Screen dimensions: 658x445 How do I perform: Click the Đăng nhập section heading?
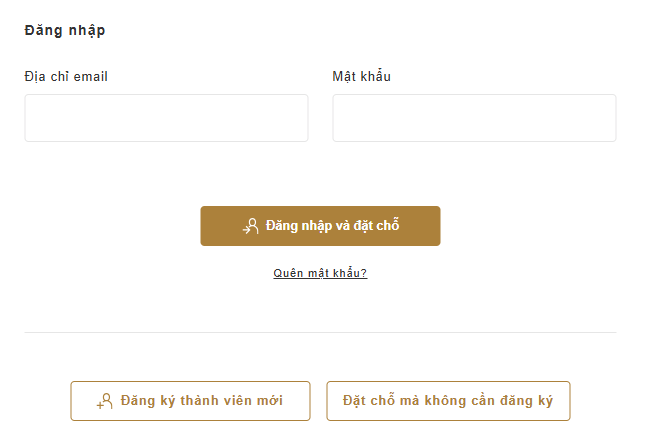tap(65, 30)
